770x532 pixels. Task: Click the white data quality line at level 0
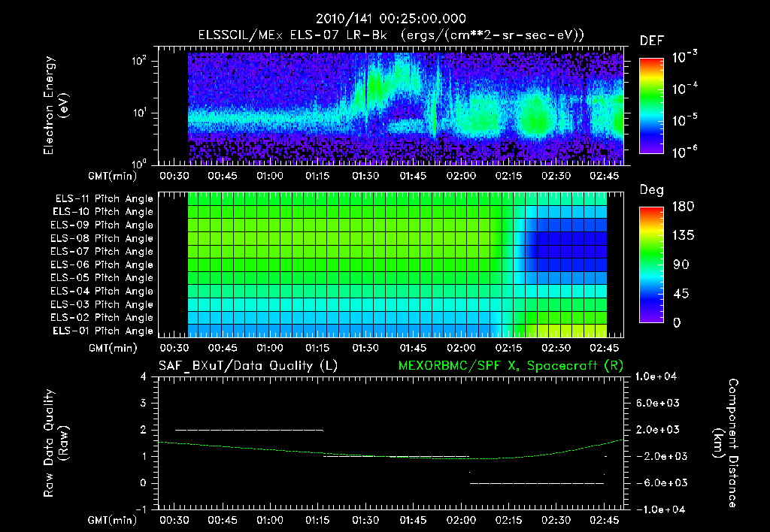pos(537,483)
